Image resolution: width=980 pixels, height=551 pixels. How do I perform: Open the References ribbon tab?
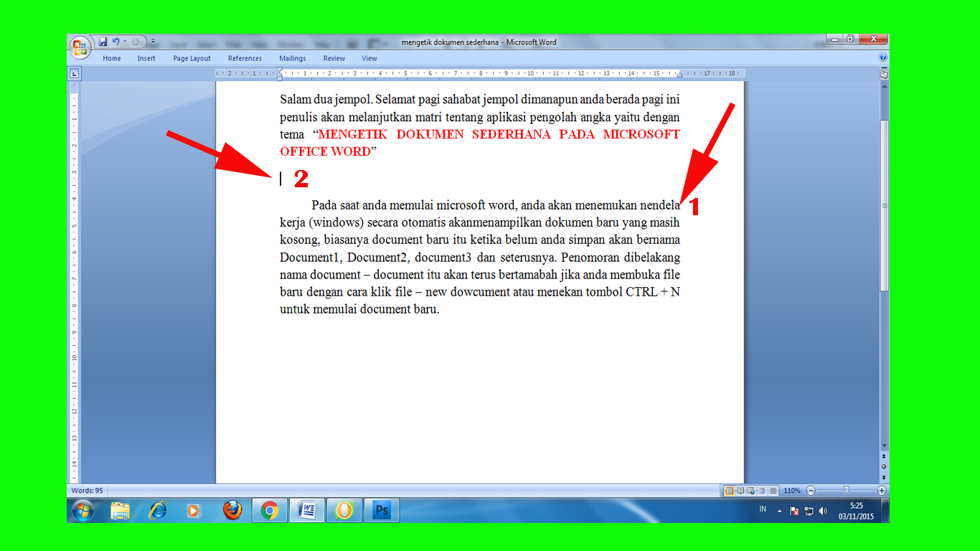click(245, 58)
